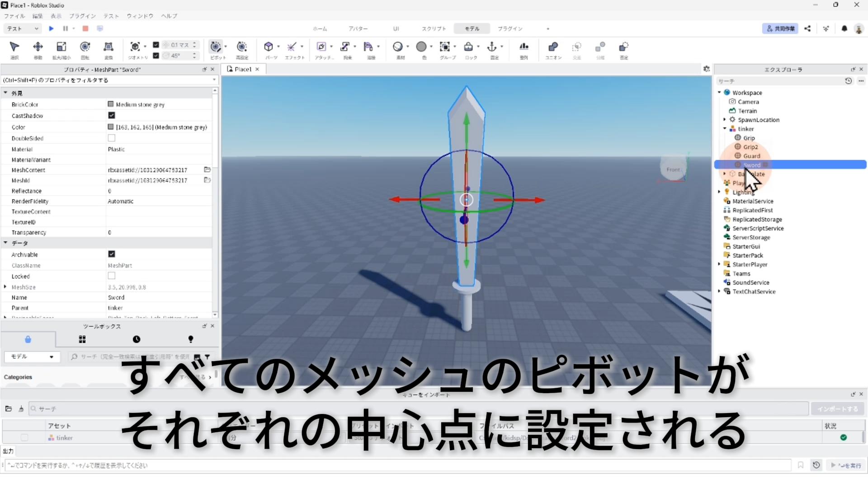Toggle the Locked property checkbox
Screen dimensions: 868x488
[x=112, y=276]
